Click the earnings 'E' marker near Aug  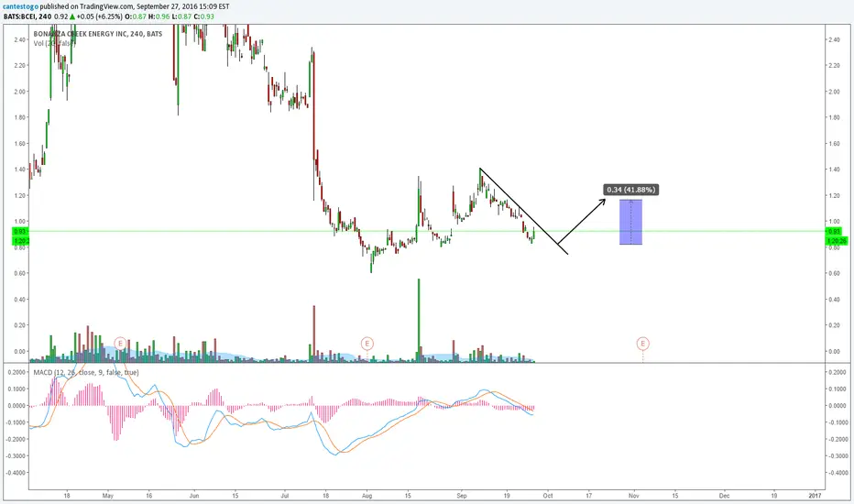coord(367,344)
